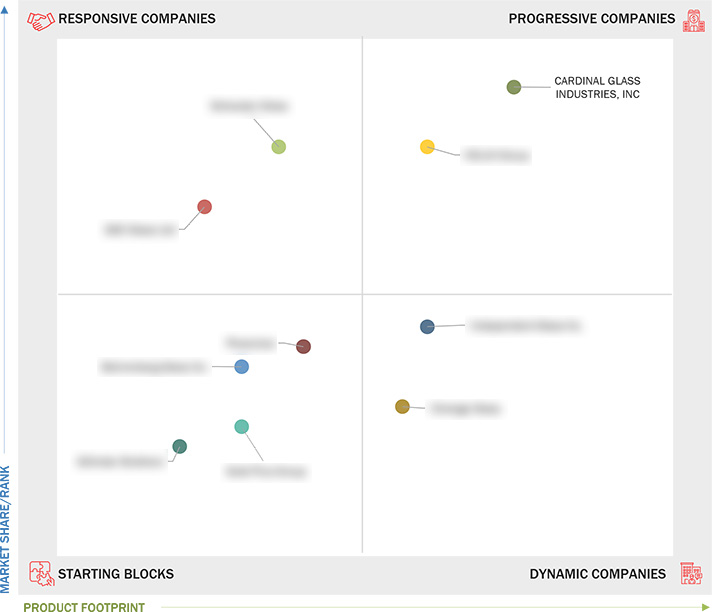Click the Cardinal Glass Industries, Inc label
The image size is (712, 612).
(x=597, y=88)
